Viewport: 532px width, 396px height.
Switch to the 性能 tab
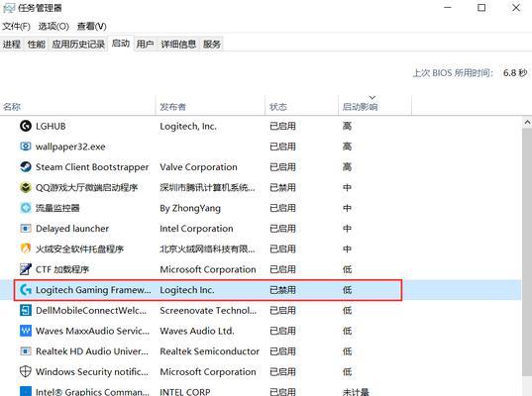(x=37, y=45)
